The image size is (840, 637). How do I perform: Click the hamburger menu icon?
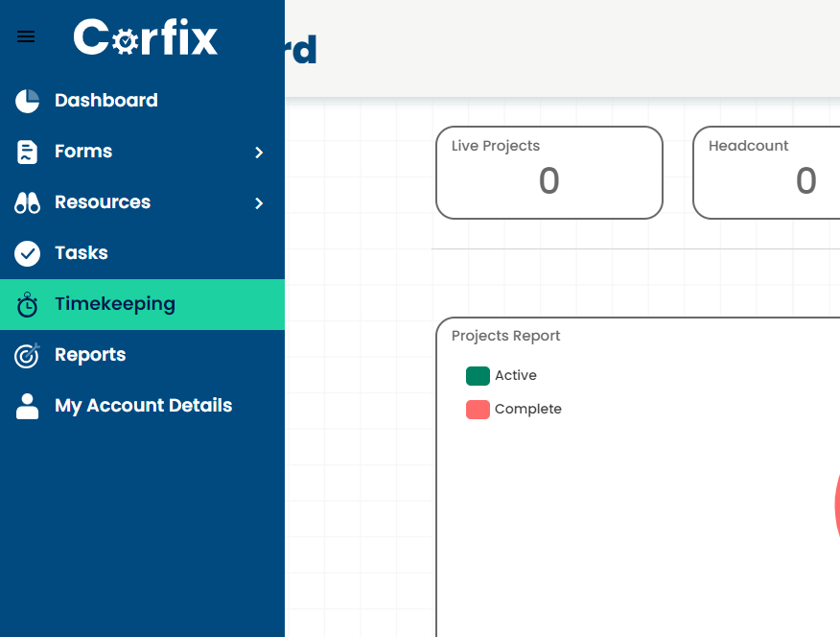pos(26,37)
